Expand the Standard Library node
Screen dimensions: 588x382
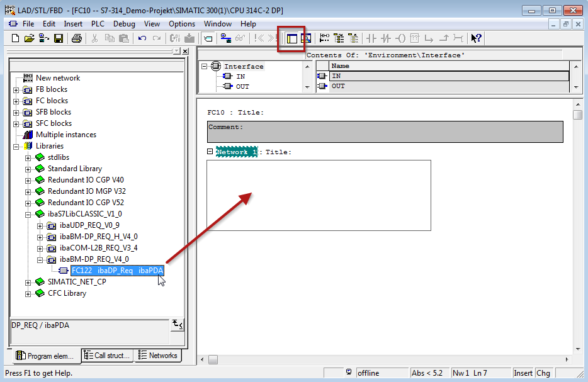(28, 169)
